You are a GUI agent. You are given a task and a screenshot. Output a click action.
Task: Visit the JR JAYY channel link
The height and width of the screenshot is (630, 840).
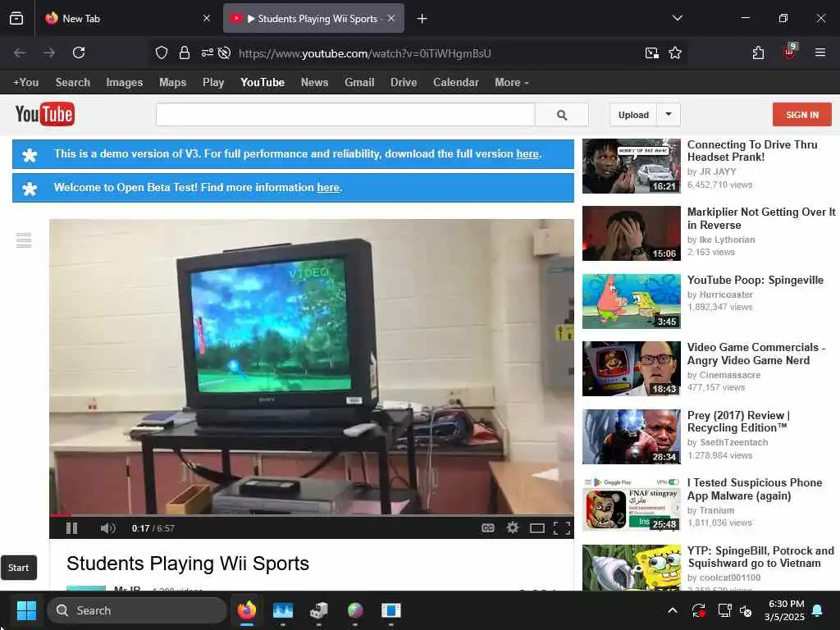click(718, 171)
